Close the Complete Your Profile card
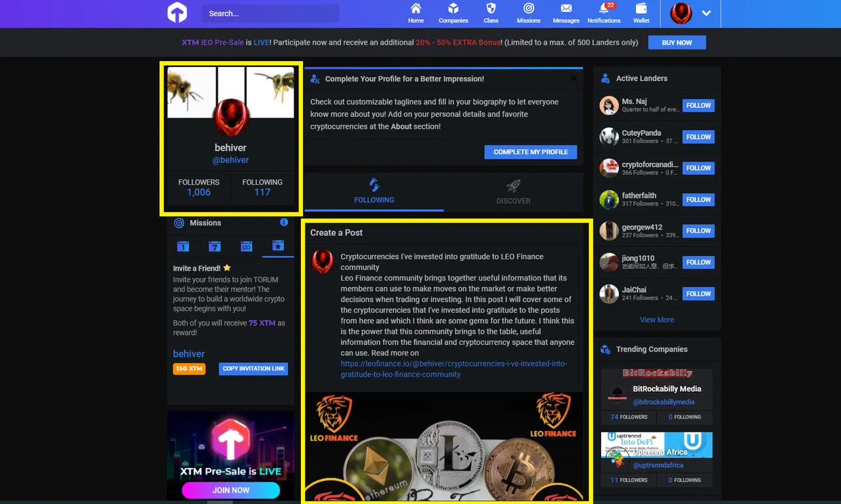The height and width of the screenshot is (504, 841). [574, 78]
